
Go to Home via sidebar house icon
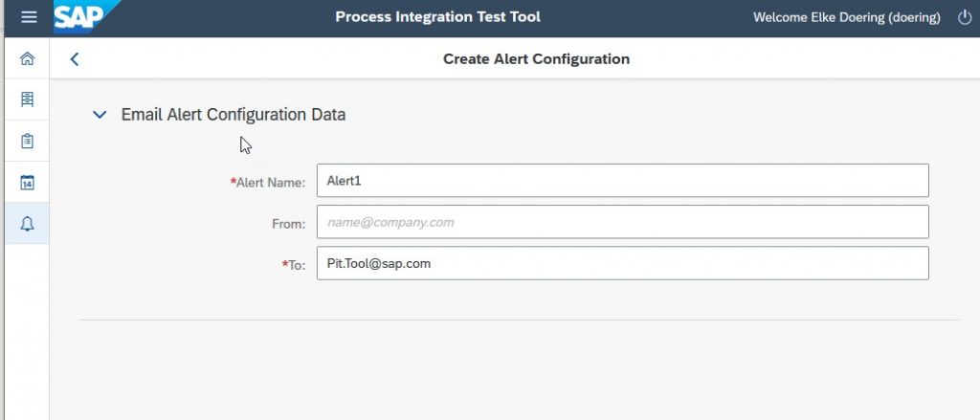pos(27,58)
